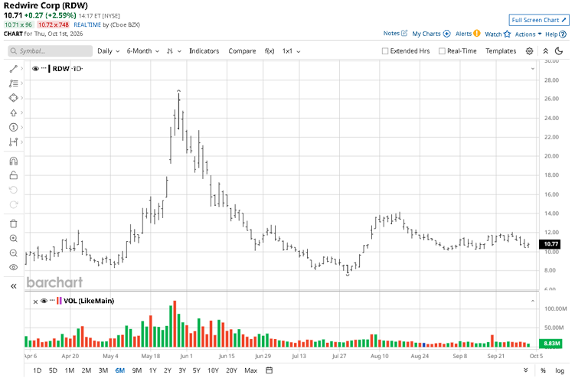This screenshot has width=588, height=388.
Task: Open the Daily frequency dropdown
Action: point(109,51)
